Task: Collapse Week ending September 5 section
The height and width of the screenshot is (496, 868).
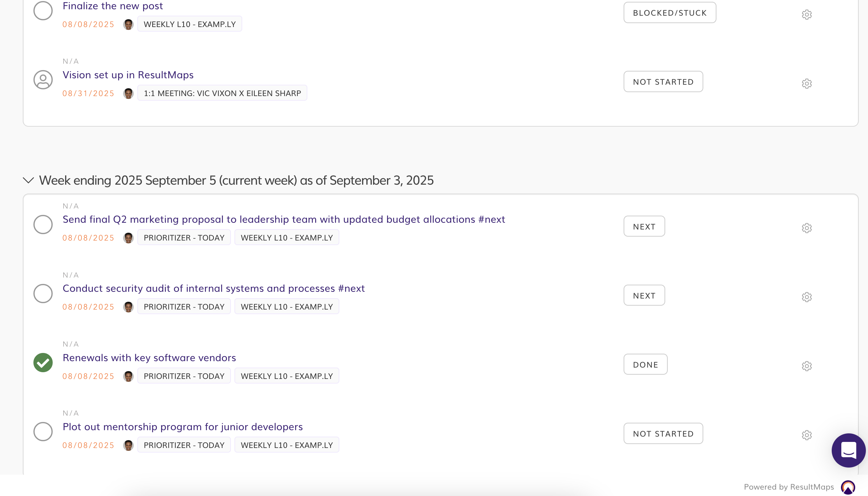Action: [x=28, y=180]
